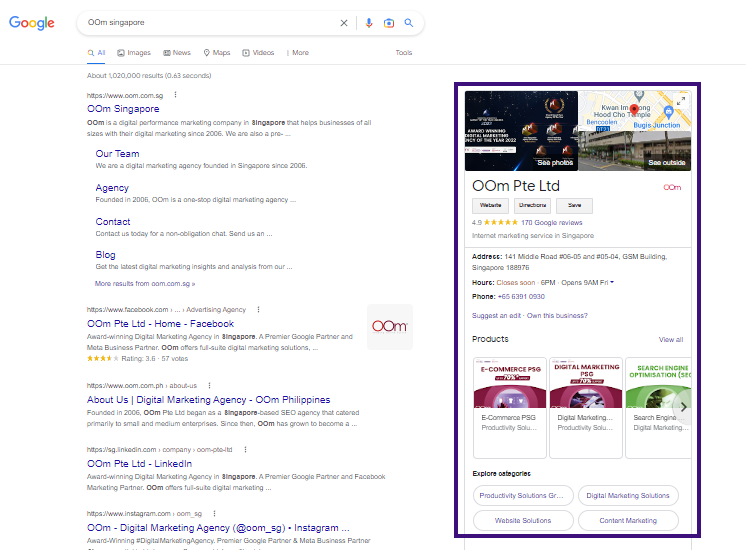
Task: Switch to the Videos tab
Action: 258,53
